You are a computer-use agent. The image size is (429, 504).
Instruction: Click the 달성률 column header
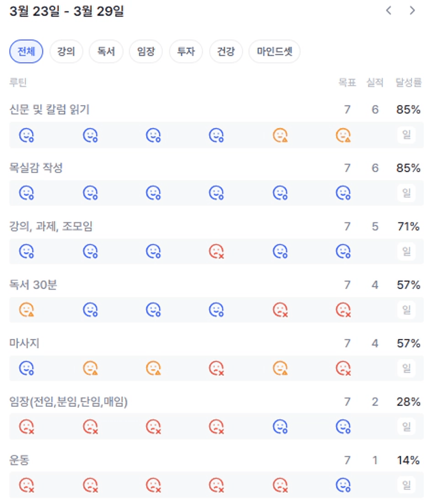(408, 83)
